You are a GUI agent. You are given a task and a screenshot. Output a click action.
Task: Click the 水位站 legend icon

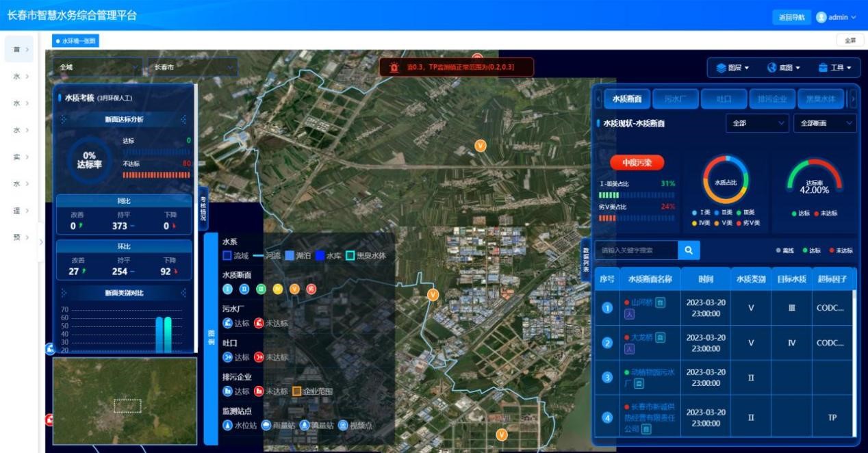pyautogui.click(x=228, y=425)
